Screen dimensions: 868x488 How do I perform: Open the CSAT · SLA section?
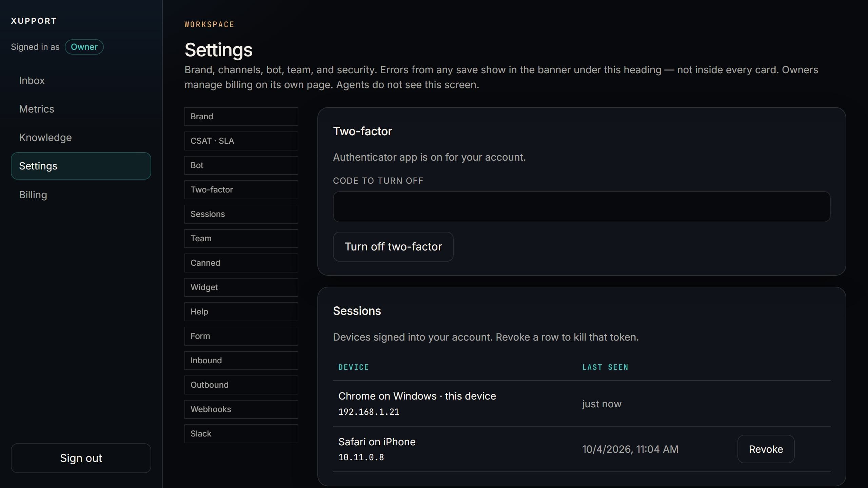pos(241,141)
